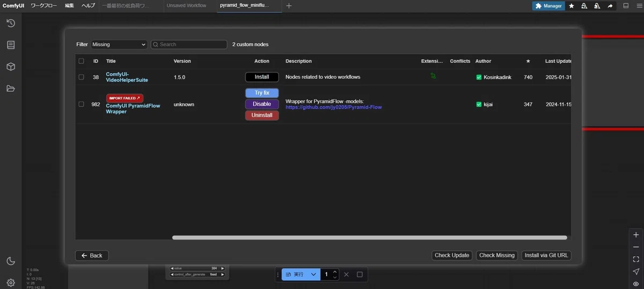
Task: Click Install via Git URL button
Action: (x=546, y=256)
